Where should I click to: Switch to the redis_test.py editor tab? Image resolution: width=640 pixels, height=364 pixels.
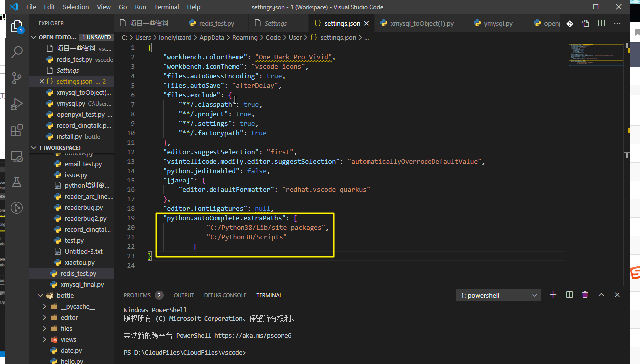coord(216,23)
